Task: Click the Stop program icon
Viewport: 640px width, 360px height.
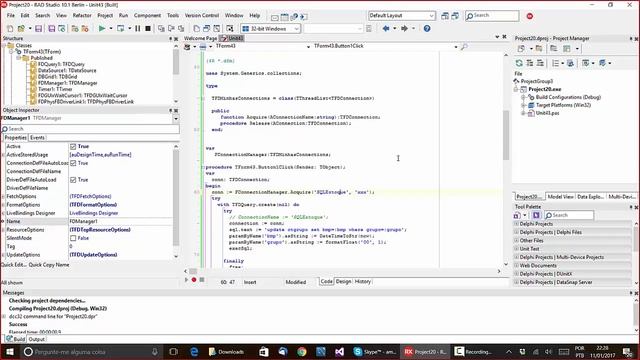Action: point(148,29)
